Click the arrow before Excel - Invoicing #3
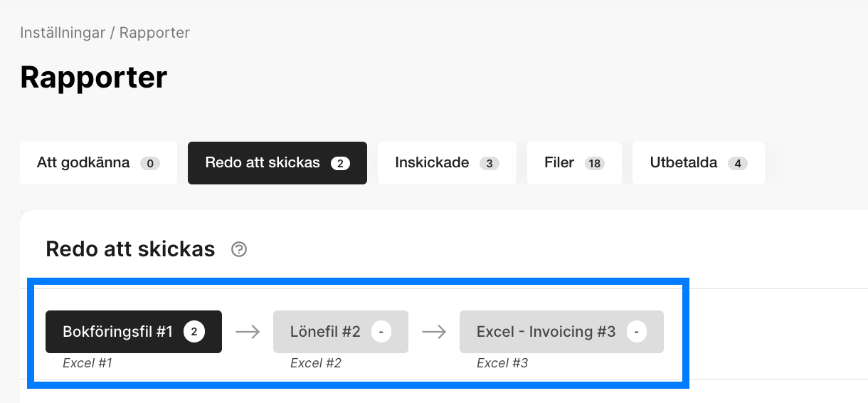The image size is (868, 403). tap(434, 332)
